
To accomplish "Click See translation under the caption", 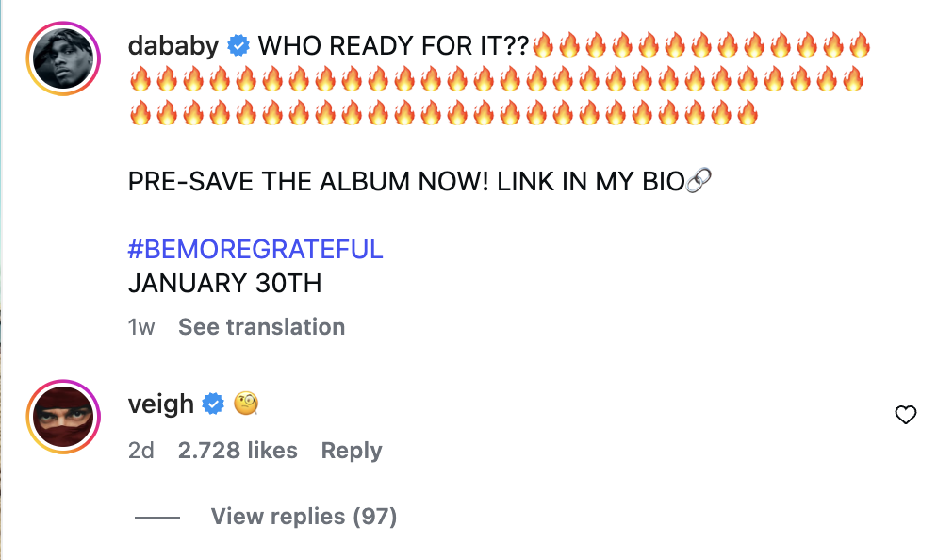I will point(261,327).
